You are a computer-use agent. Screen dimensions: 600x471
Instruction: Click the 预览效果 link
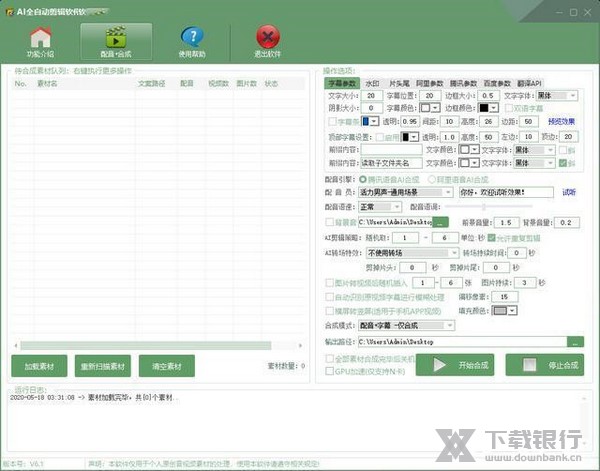tap(561, 121)
